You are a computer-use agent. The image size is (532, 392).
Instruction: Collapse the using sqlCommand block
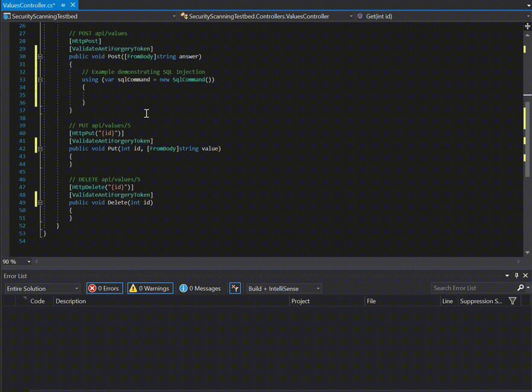coord(40,80)
